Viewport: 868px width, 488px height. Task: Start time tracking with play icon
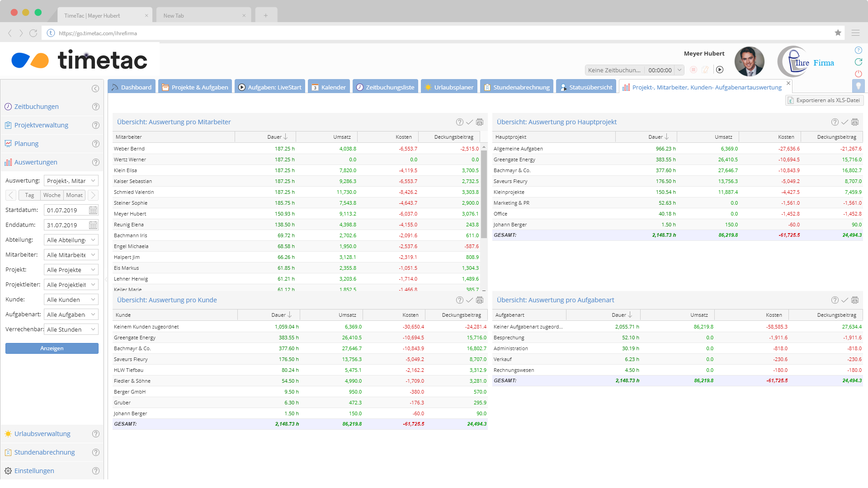pos(720,70)
